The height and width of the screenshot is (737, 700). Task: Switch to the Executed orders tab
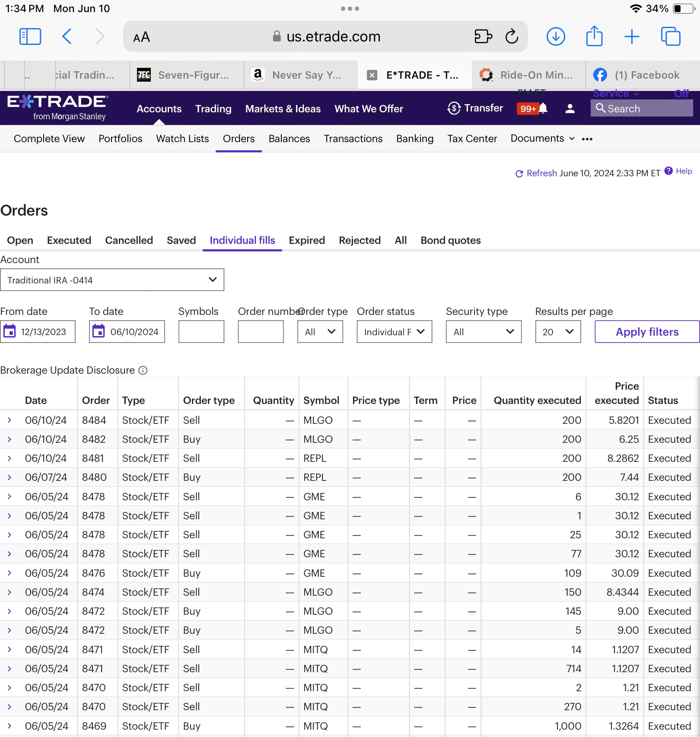[69, 240]
